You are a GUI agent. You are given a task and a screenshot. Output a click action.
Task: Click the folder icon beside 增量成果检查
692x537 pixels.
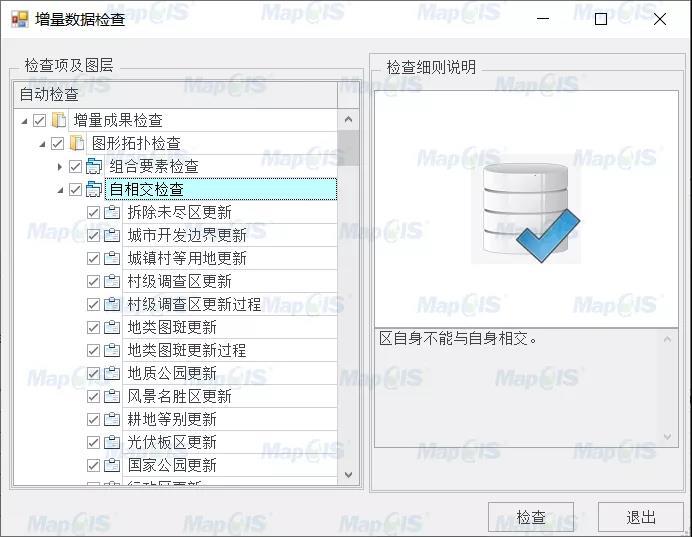pyautogui.click(x=59, y=120)
